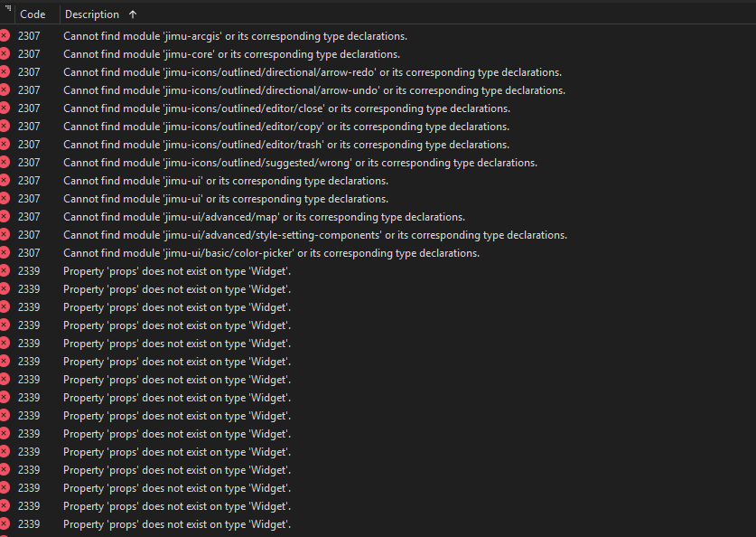Select the 'jimu-icons/outlined/editor/close' error description

287,108
